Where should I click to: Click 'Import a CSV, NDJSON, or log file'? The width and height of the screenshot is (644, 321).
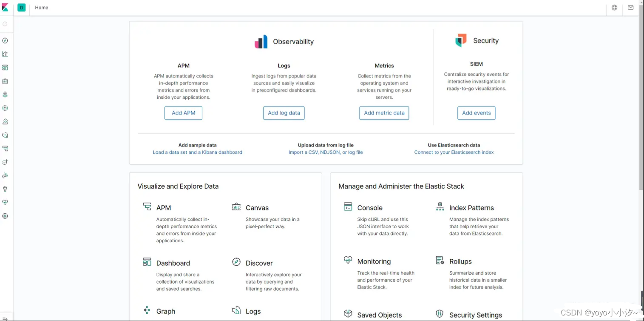pyautogui.click(x=326, y=152)
